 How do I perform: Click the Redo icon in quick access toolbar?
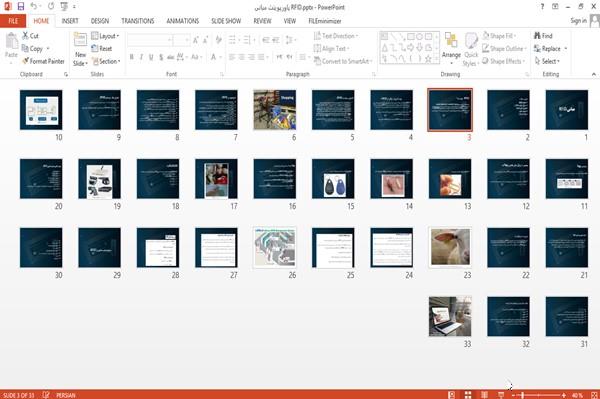coord(51,6)
